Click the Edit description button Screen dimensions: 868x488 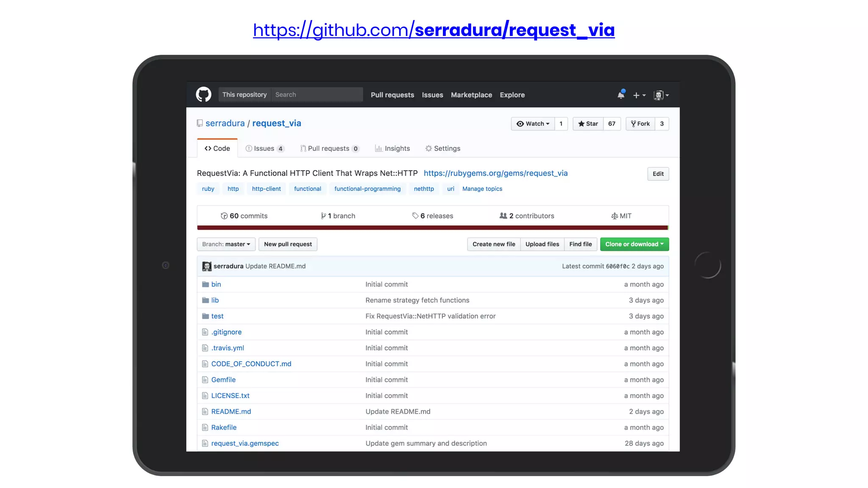[x=658, y=174]
